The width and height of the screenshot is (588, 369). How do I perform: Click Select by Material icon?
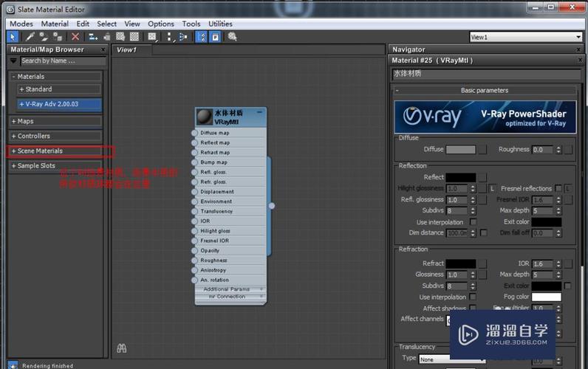click(233, 37)
